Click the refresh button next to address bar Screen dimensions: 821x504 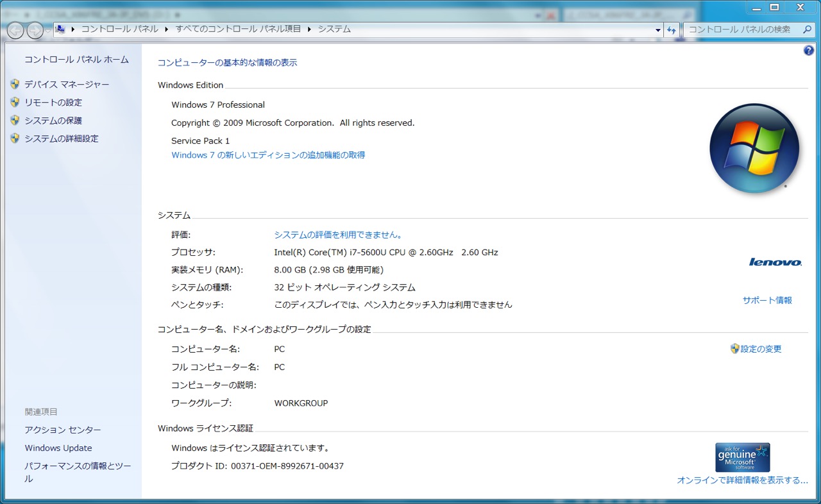pyautogui.click(x=672, y=29)
